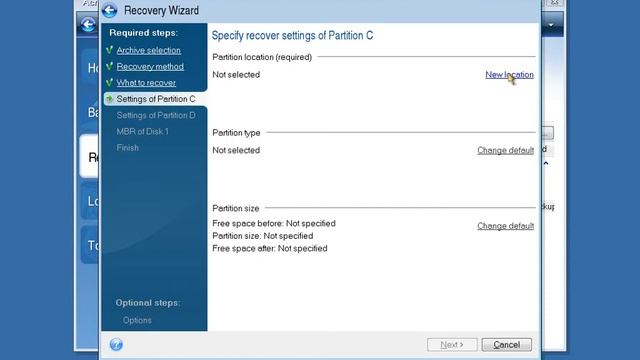Select the Finish step

128,148
